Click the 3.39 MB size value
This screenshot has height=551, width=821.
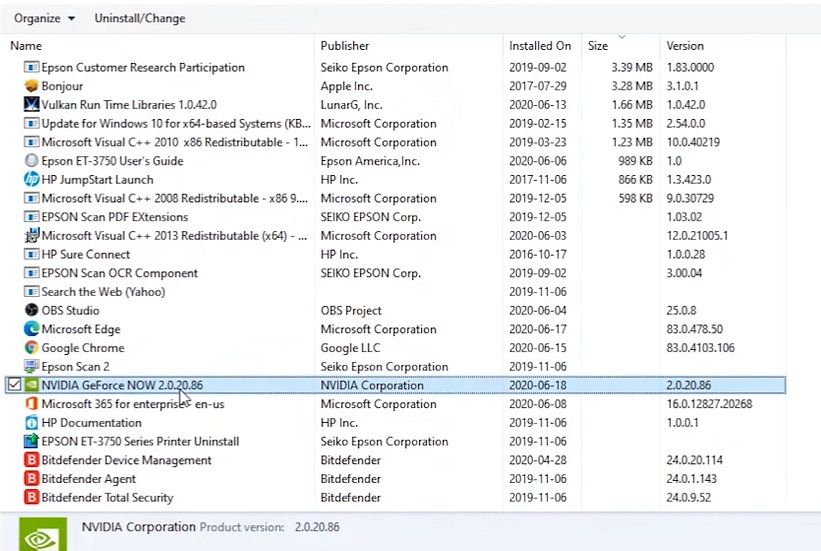click(x=631, y=67)
